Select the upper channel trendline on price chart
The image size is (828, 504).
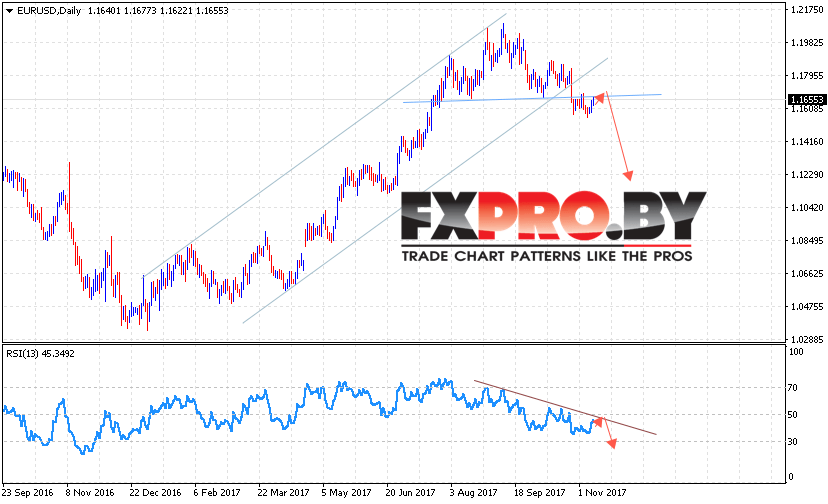click(x=325, y=144)
